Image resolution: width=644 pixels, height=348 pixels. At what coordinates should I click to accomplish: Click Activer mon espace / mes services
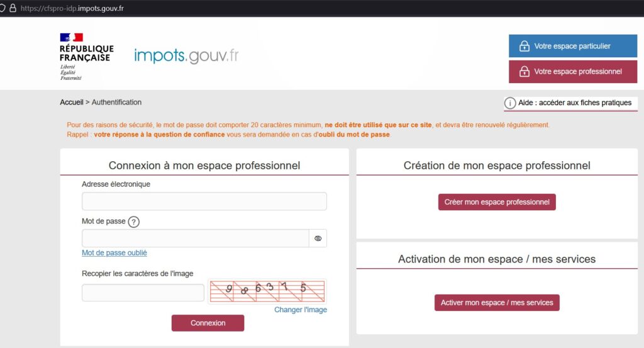(x=497, y=303)
